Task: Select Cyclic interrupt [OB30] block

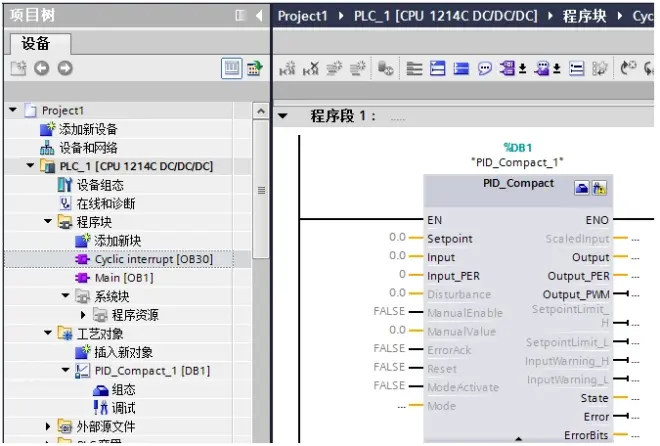Action: click(154, 259)
